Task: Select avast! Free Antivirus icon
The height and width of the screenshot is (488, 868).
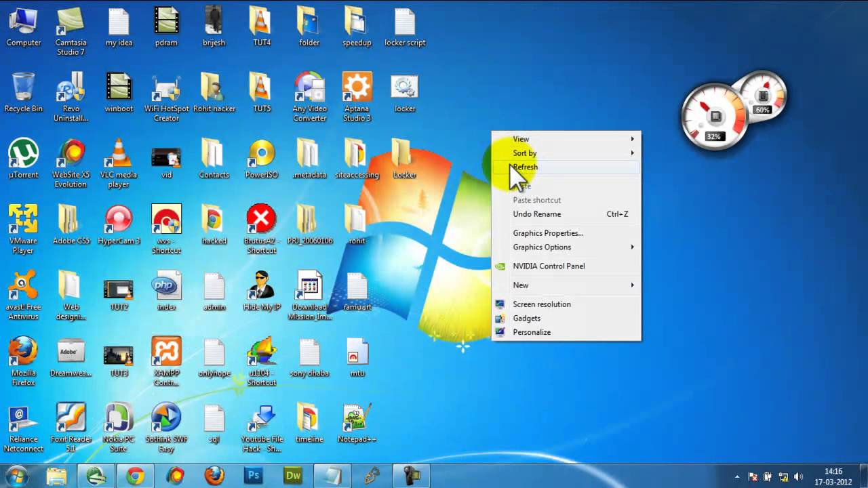Action: [x=23, y=296]
